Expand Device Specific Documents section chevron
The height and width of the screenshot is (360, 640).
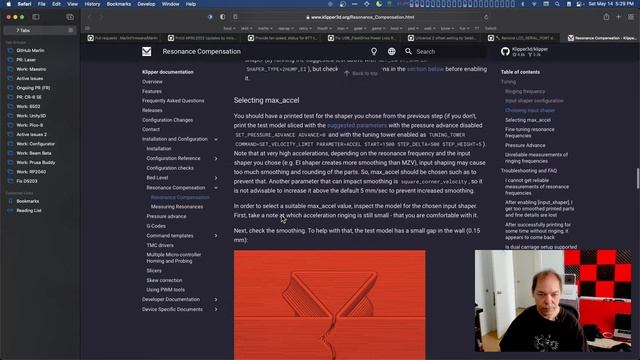216,309
